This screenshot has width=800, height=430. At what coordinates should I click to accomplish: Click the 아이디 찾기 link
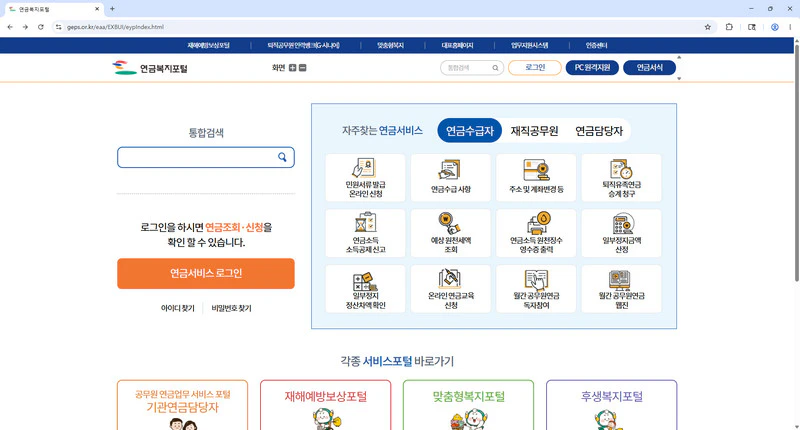(x=178, y=308)
